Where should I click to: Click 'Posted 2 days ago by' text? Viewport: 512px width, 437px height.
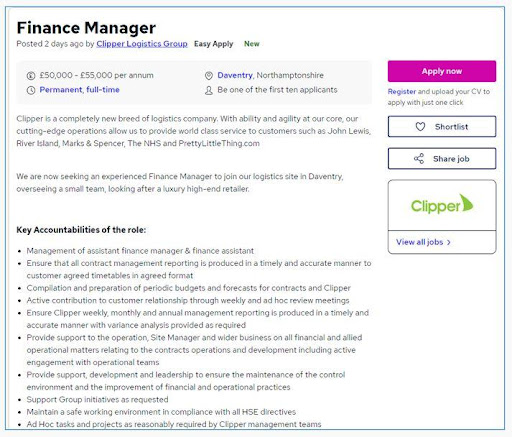pos(55,44)
